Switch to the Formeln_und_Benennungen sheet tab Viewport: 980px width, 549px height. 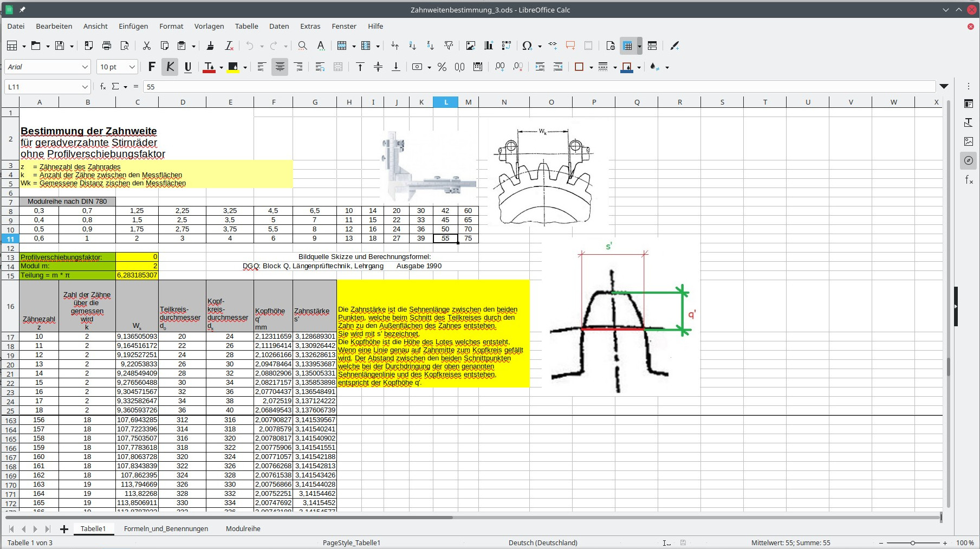[166, 528]
